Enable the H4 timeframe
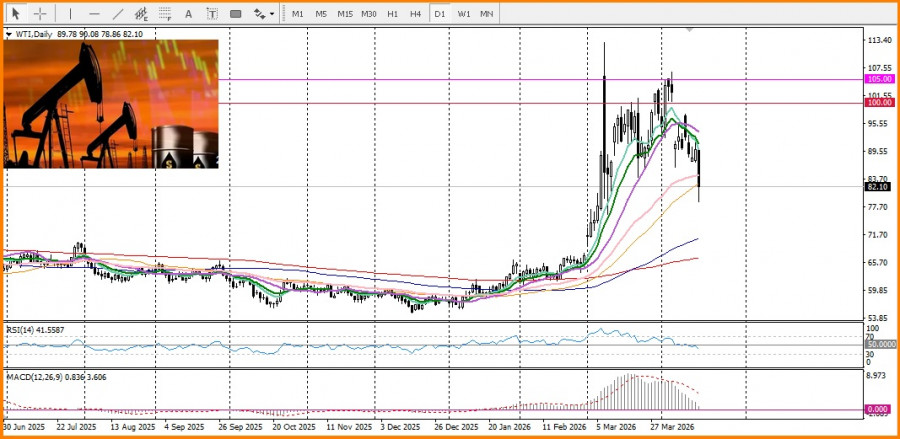 [x=415, y=14]
